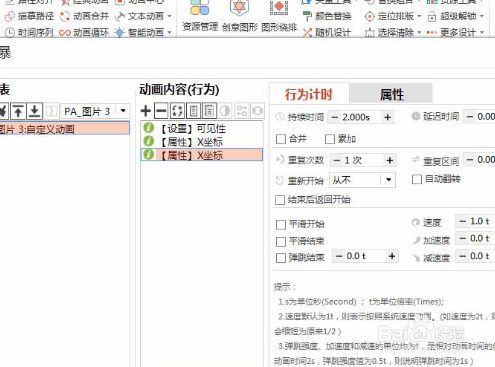
Task: Decrease 加速度 value with minus button
Action: (463, 238)
